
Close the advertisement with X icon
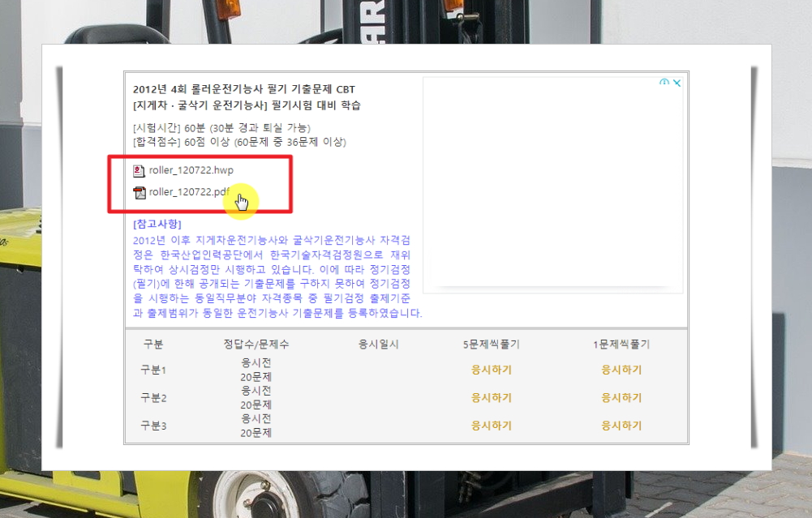tap(677, 83)
